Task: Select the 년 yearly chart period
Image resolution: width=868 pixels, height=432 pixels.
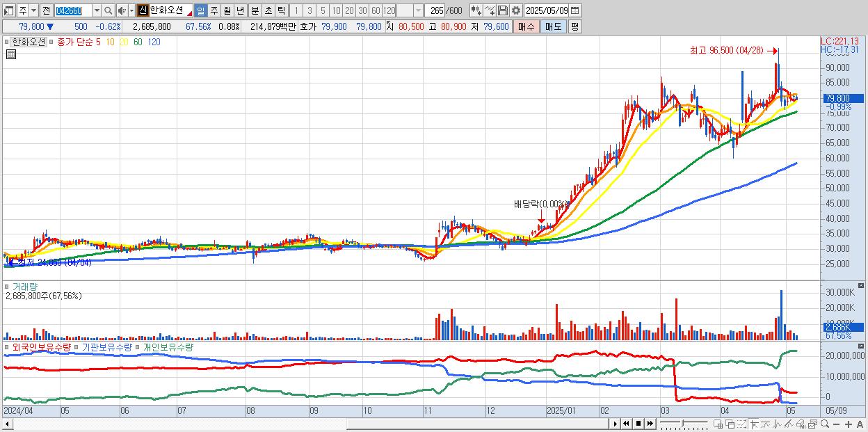Action: point(240,10)
